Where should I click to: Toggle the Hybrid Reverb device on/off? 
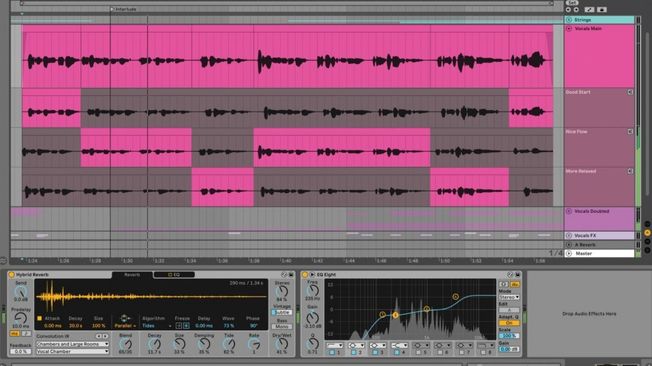click(x=12, y=274)
